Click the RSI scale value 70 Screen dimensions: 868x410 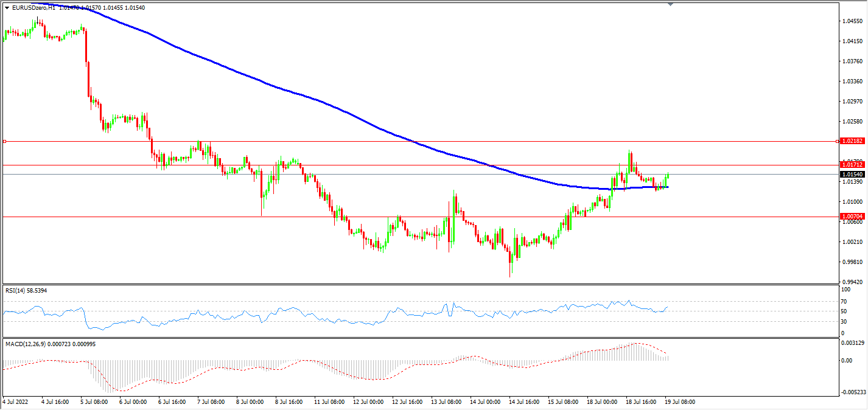pos(844,301)
